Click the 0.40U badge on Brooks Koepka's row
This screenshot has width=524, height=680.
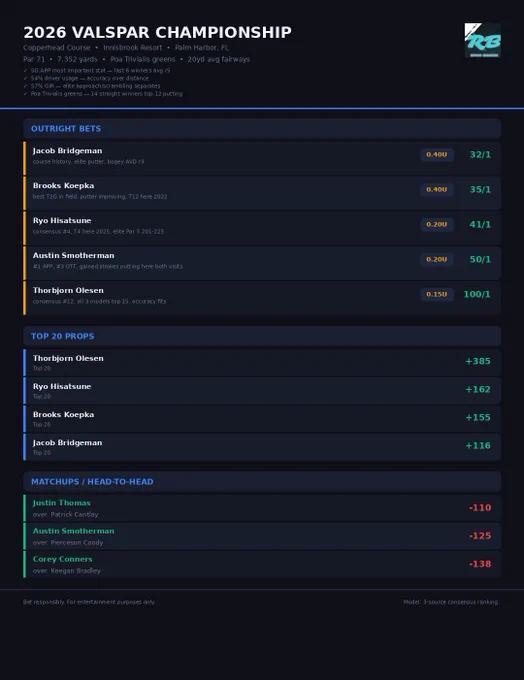pos(437,190)
